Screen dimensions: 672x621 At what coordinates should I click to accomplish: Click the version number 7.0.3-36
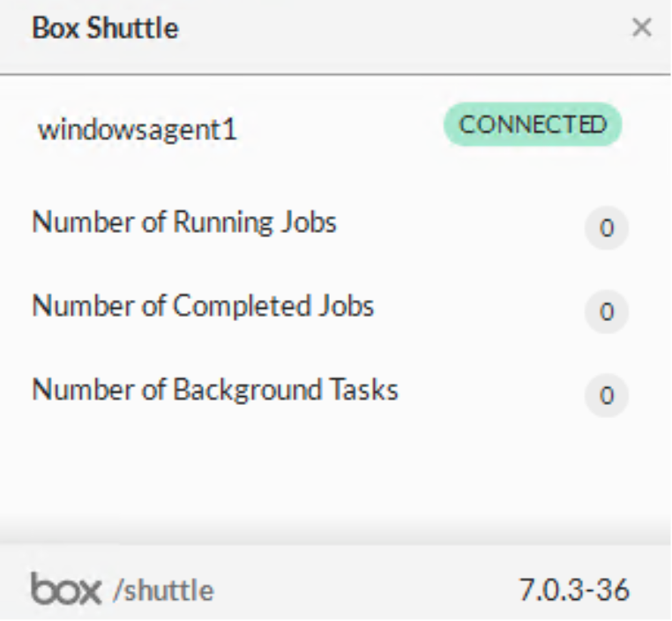pos(574,589)
